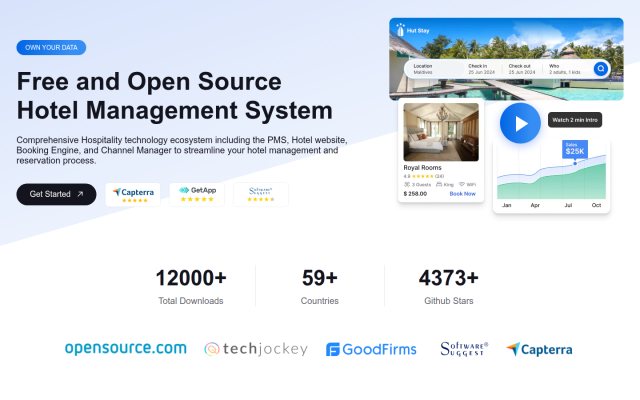Click the blue search icon in booking bar
Image resolution: width=640 pixels, height=400 pixels.
600,69
